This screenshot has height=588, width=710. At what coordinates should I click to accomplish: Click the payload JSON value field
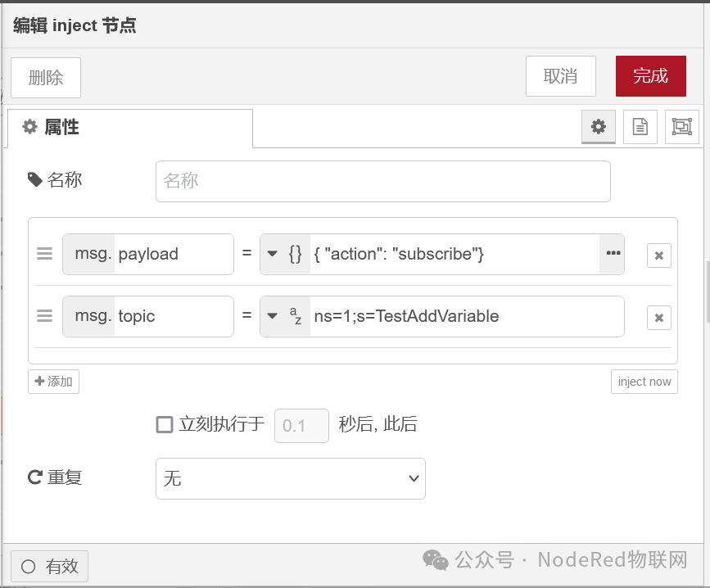(x=454, y=254)
